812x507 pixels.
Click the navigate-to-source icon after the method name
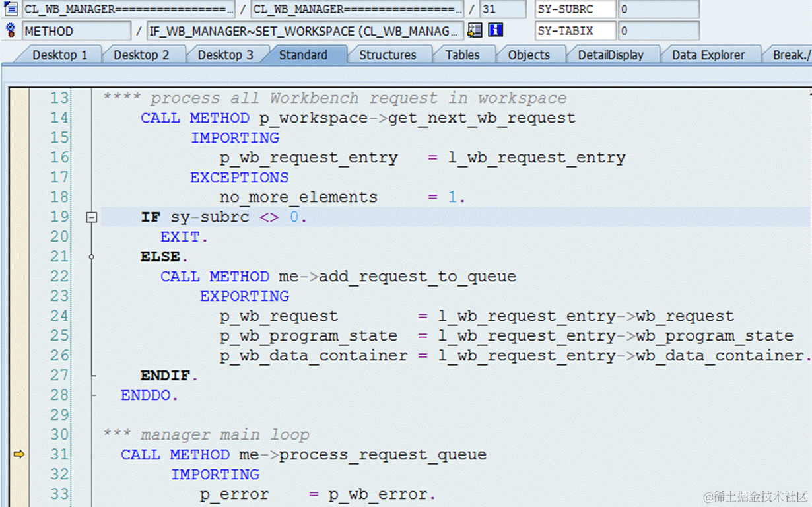pyautogui.click(x=475, y=30)
